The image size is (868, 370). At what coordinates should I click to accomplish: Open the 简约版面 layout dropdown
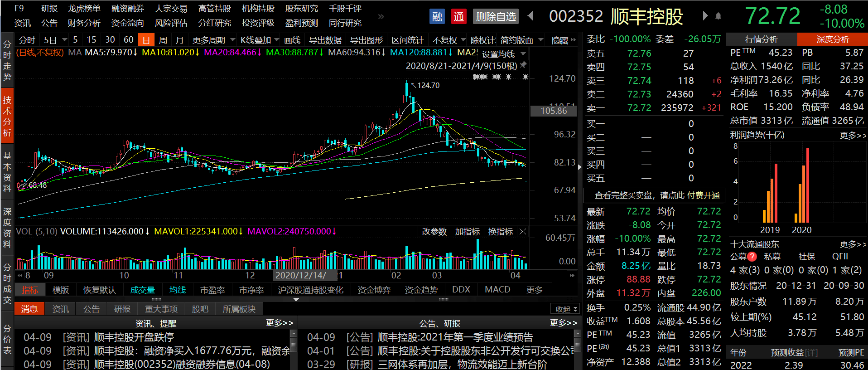coord(540,40)
